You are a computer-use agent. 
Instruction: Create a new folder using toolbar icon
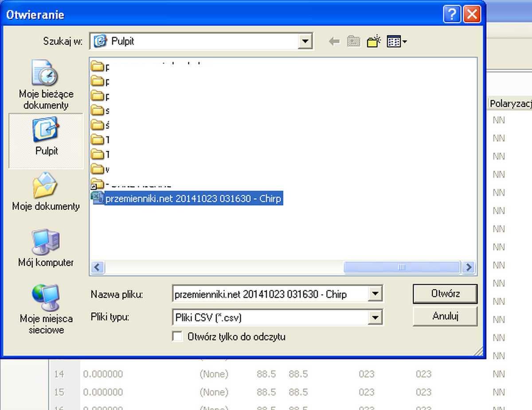374,42
